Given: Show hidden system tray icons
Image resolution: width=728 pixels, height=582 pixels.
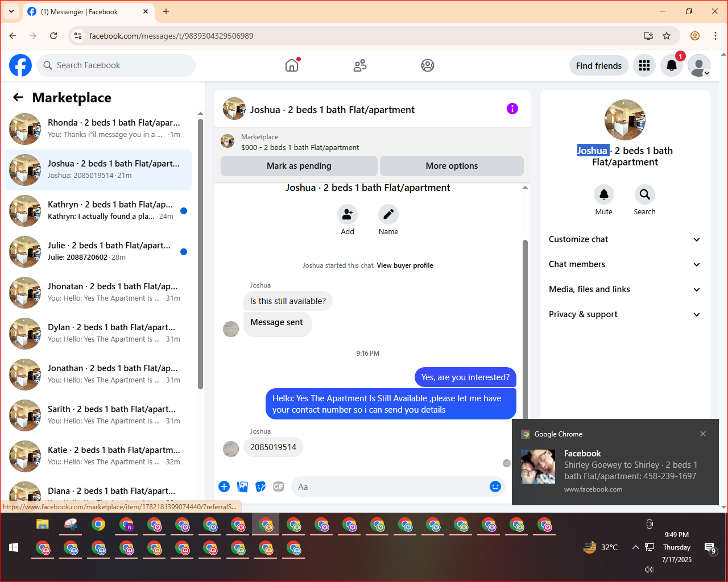Looking at the screenshot, I should (x=635, y=547).
